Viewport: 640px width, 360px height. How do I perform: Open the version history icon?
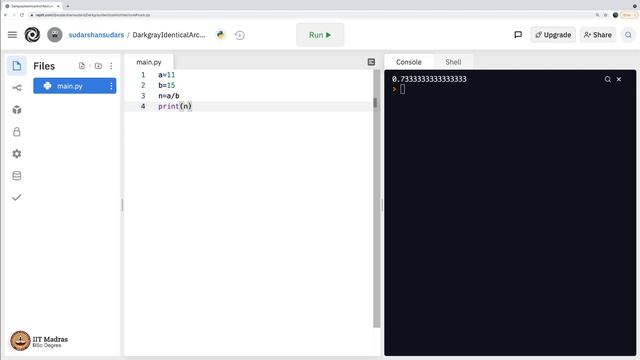[x=240, y=35]
